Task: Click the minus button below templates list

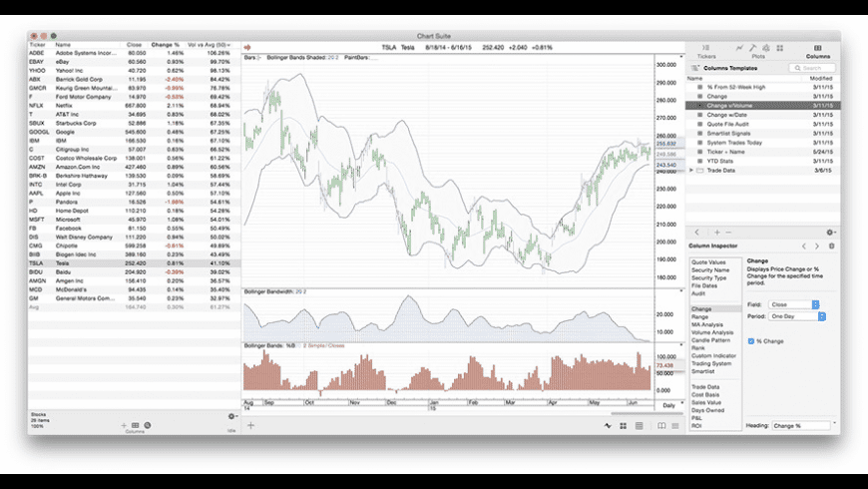Action: click(x=728, y=233)
